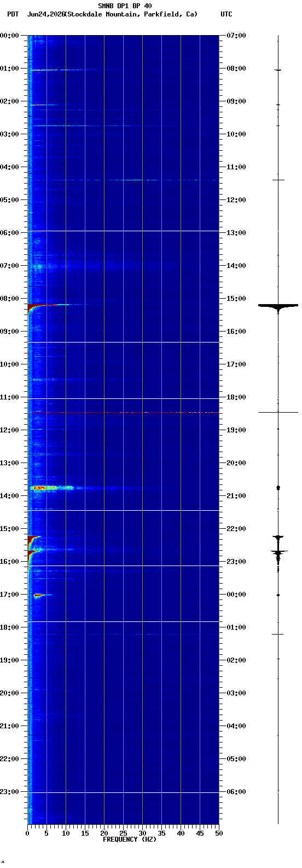The image size is (302, 868).
Task: Click the 20:00 PDT time label
Action: click(x=10, y=693)
